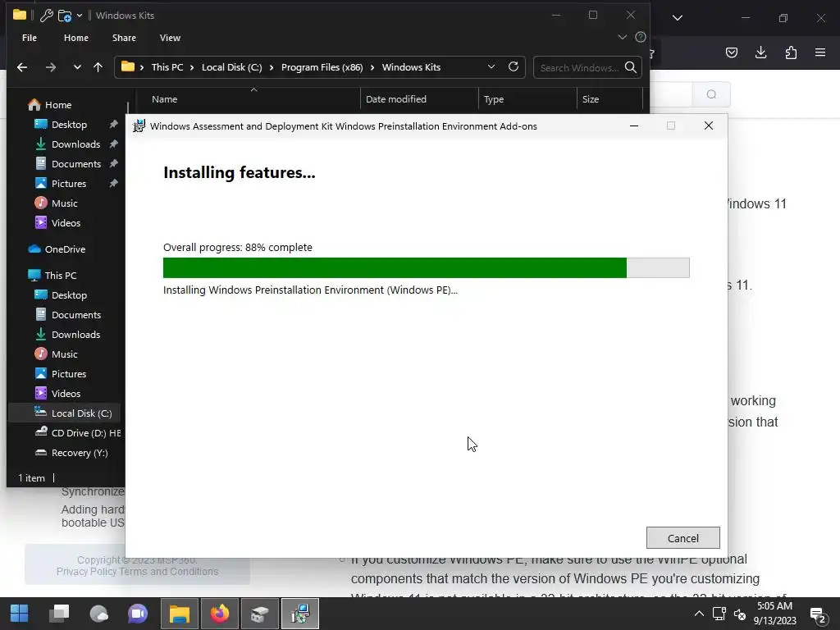Open the File menu in File Explorer

pyautogui.click(x=30, y=38)
